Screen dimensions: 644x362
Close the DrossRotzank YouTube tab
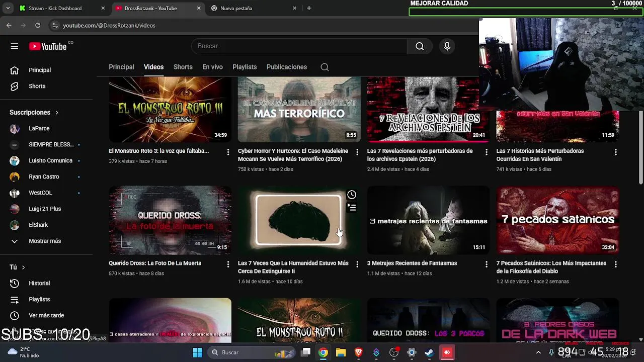pos(199,8)
